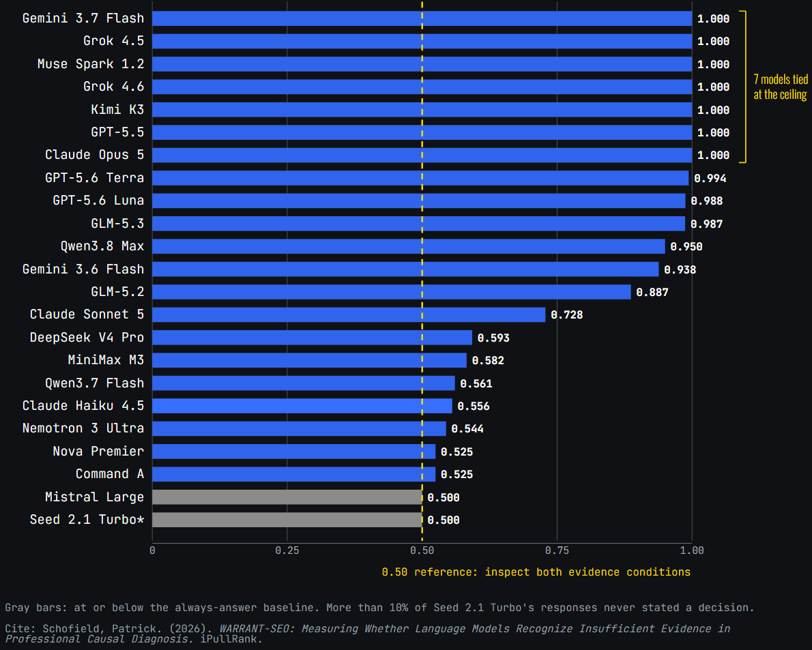This screenshot has height=650, width=812.
Task: Click the x-axis tick label 0.75
Action: [557, 550]
